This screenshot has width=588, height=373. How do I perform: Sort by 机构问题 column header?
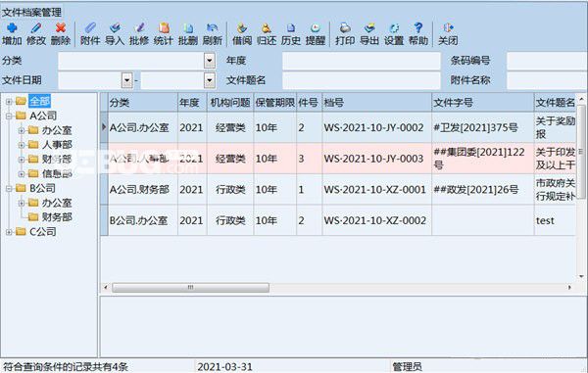[230, 102]
